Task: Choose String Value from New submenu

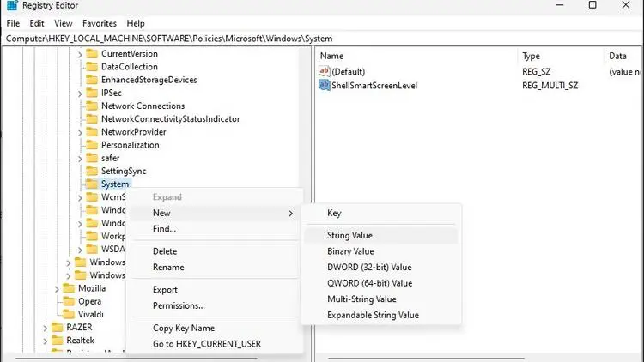Action: pos(349,235)
